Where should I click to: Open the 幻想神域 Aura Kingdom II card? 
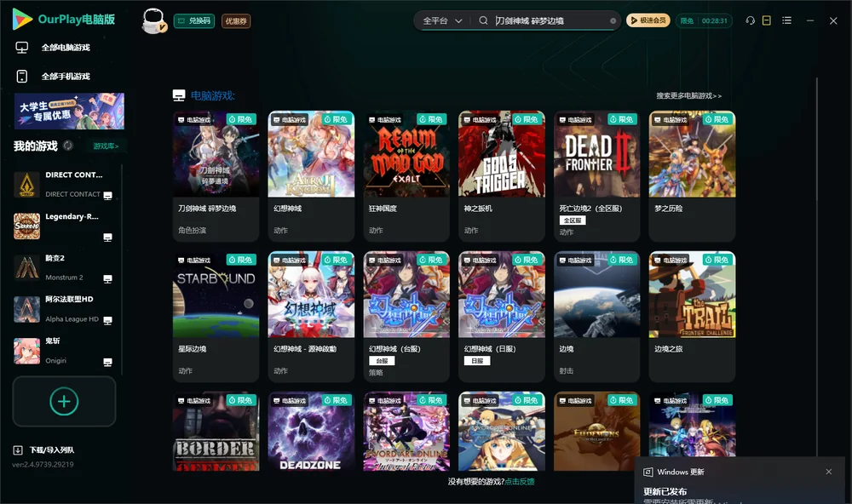point(311,176)
